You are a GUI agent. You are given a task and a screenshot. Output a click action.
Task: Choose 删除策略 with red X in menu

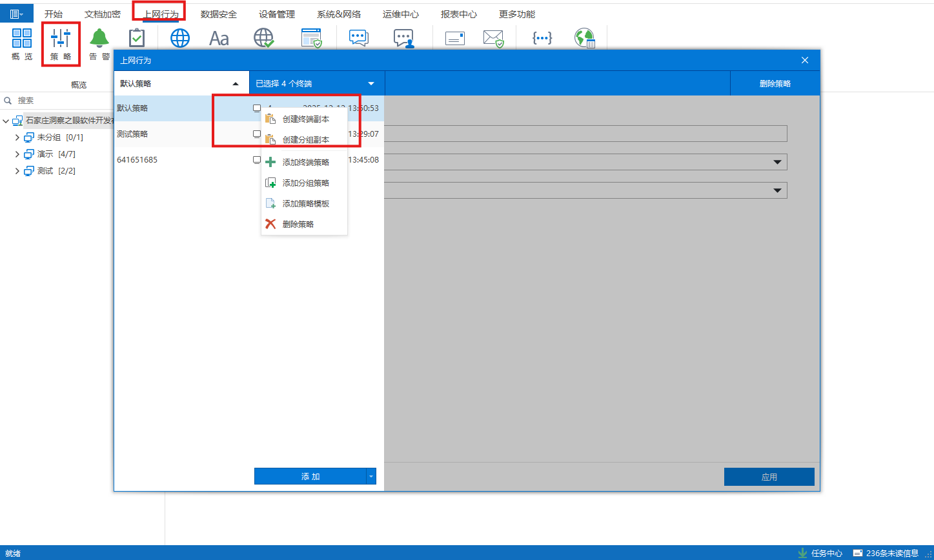(298, 225)
